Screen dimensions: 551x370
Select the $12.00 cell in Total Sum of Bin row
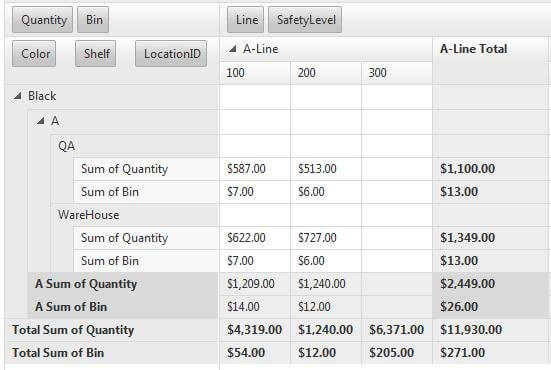(x=326, y=353)
